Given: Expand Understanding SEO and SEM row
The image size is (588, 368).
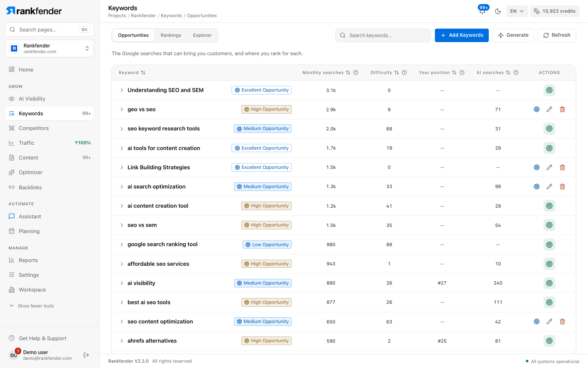Looking at the screenshot, I should point(122,90).
